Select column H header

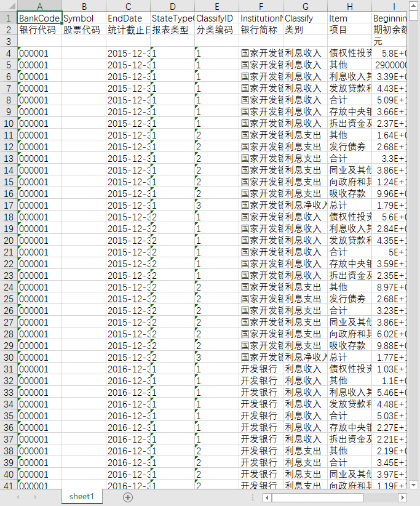pos(349,6)
